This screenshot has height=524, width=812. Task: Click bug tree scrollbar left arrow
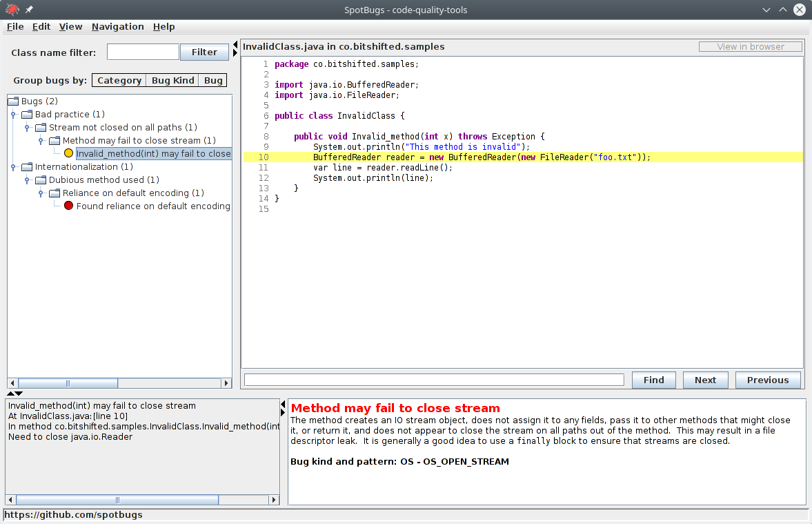tap(13, 384)
